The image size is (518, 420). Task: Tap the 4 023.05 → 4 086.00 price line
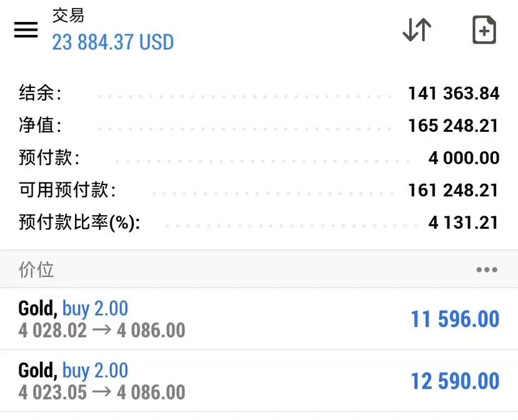coord(102,392)
